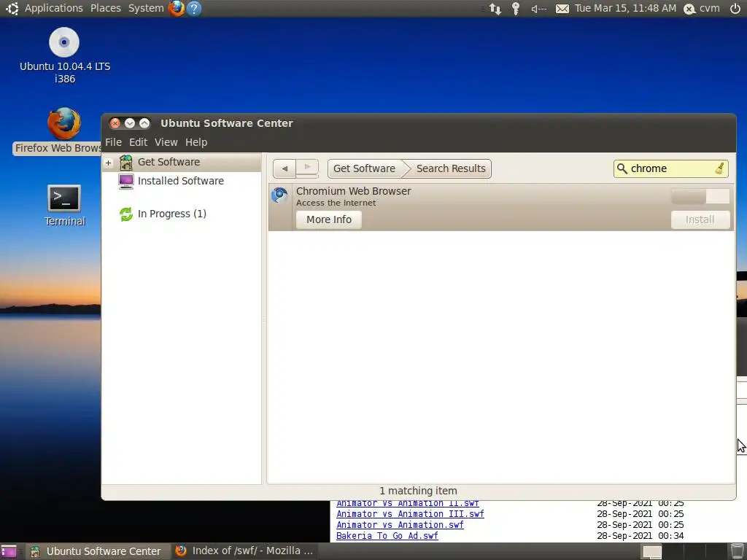The height and width of the screenshot is (560, 747).
Task: Open the keyring key icon in panel
Action: (x=516, y=9)
